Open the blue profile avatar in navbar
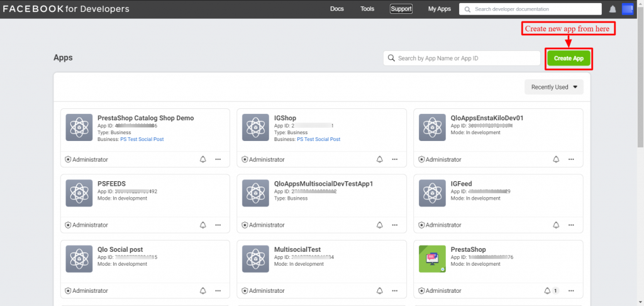Viewport: 644px width, 306px height. coord(628,9)
